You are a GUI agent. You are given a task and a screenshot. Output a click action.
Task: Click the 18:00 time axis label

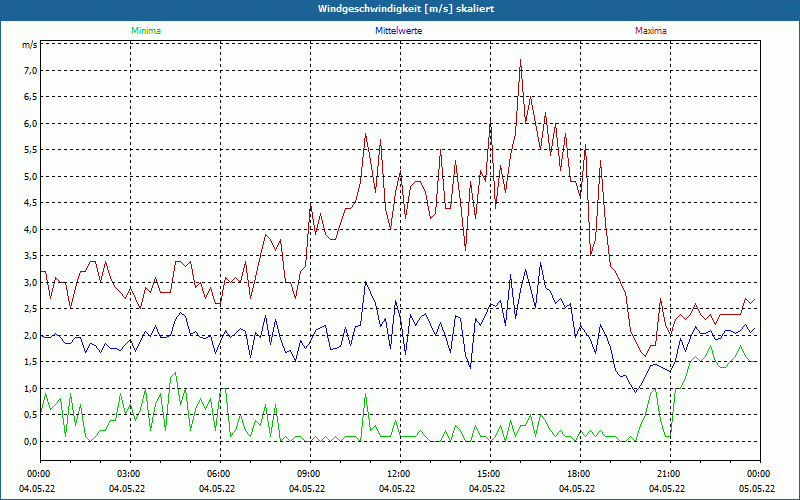point(580,474)
